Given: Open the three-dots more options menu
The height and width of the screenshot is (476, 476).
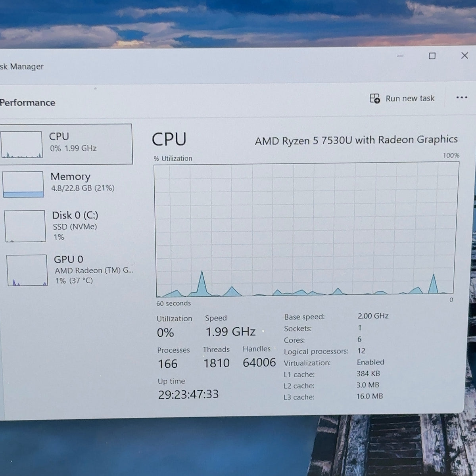Looking at the screenshot, I should click(x=461, y=98).
